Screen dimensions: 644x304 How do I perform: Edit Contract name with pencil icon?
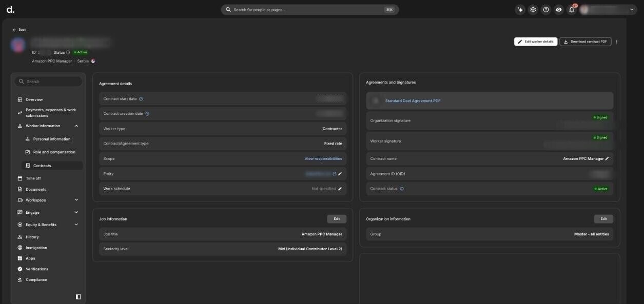click(x=607, y=159)
